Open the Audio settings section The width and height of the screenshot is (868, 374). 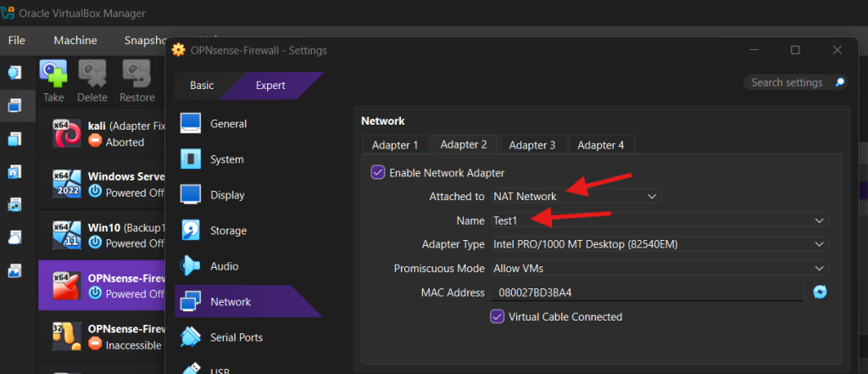coord(224,266)
